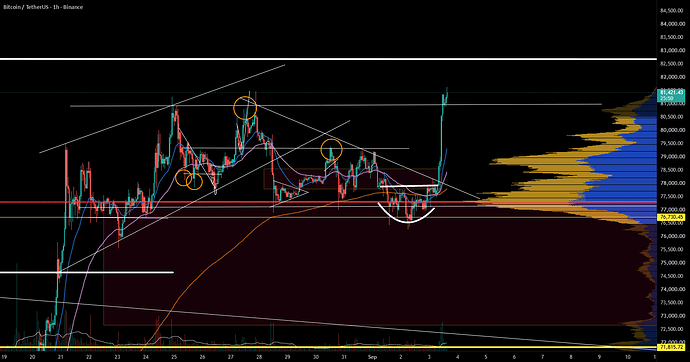Click date 22 on the time axis
Screen dimensions: 690x362
tap(89, 357)
